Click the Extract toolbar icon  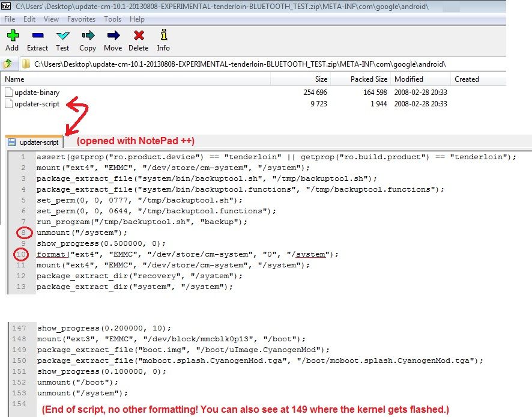point(37,37)
